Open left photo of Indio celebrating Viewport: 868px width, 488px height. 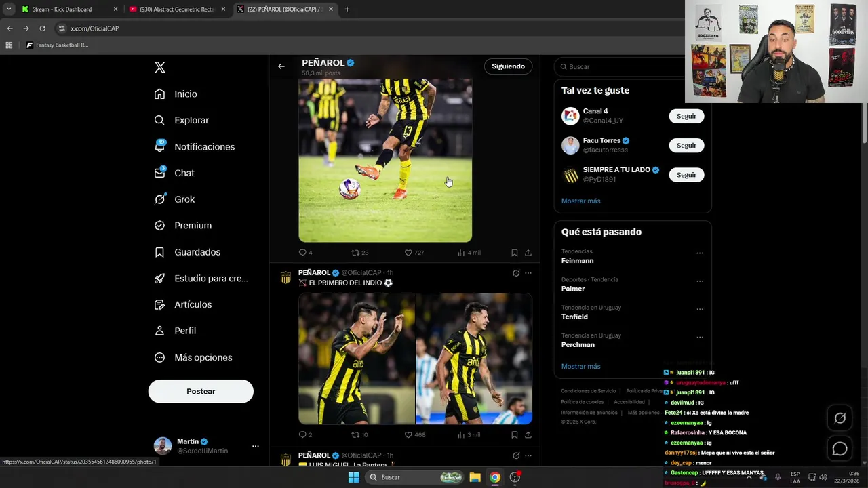(357, 359)
